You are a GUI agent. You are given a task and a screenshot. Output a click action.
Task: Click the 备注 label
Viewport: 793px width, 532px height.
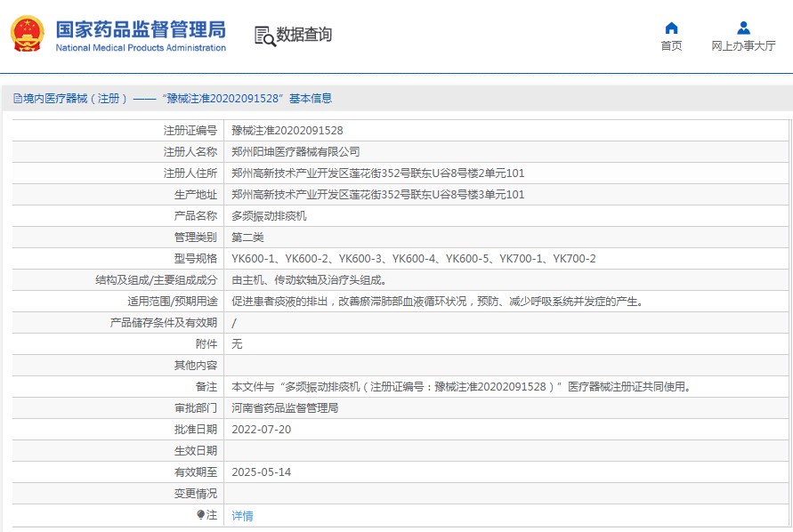206,387
